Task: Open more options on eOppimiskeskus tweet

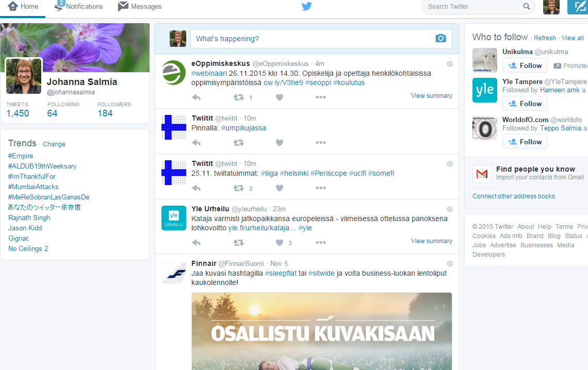Action: click(x=321, y=97)
